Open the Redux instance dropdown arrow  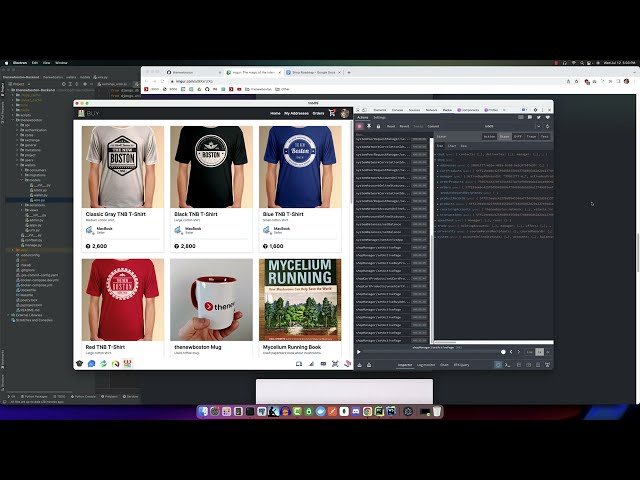tap(538, 127)
